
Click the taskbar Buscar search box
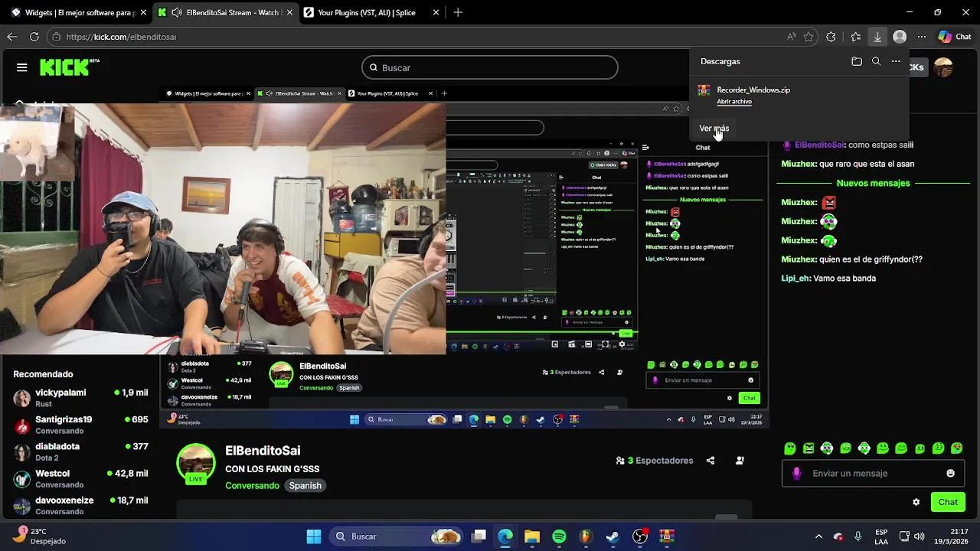point(397,536)
